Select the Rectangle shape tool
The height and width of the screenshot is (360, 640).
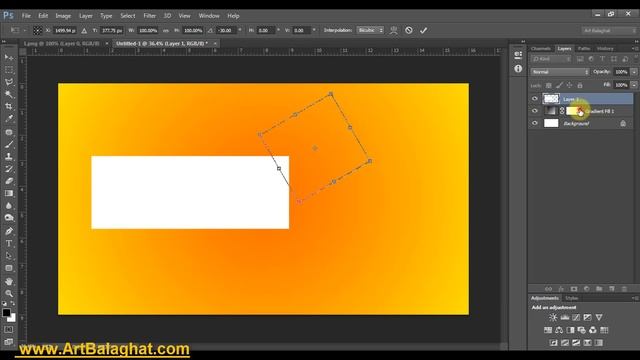coord(9,268)
